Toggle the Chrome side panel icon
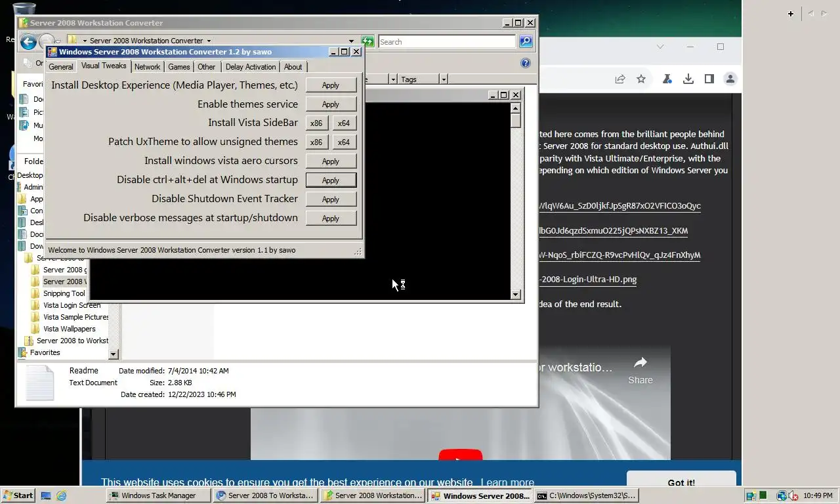 (709, 79)
